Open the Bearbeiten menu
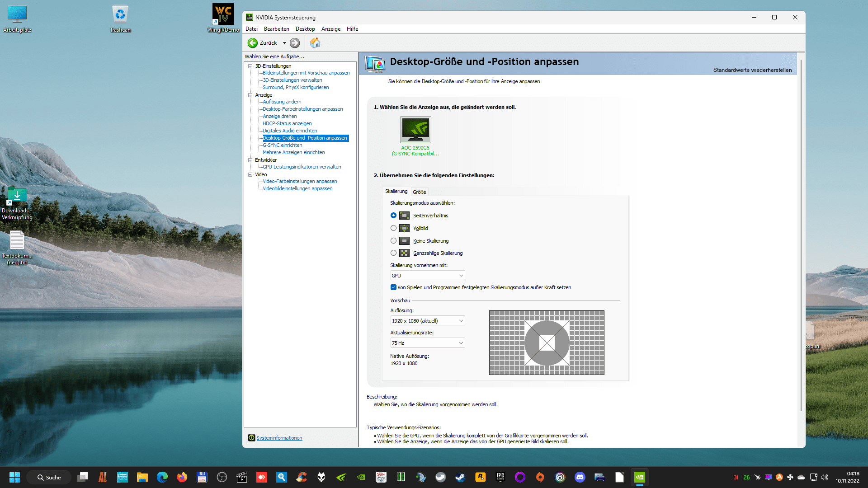 click(276, 29)
